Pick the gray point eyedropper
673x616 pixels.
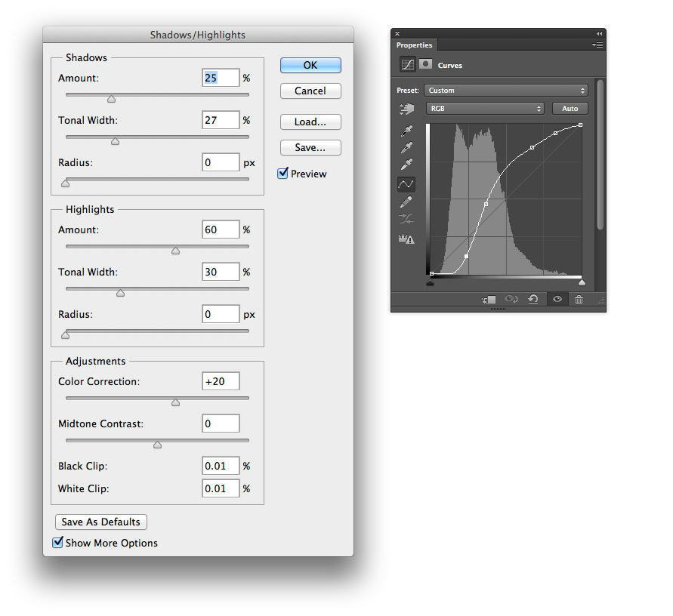tap(406, 147)
